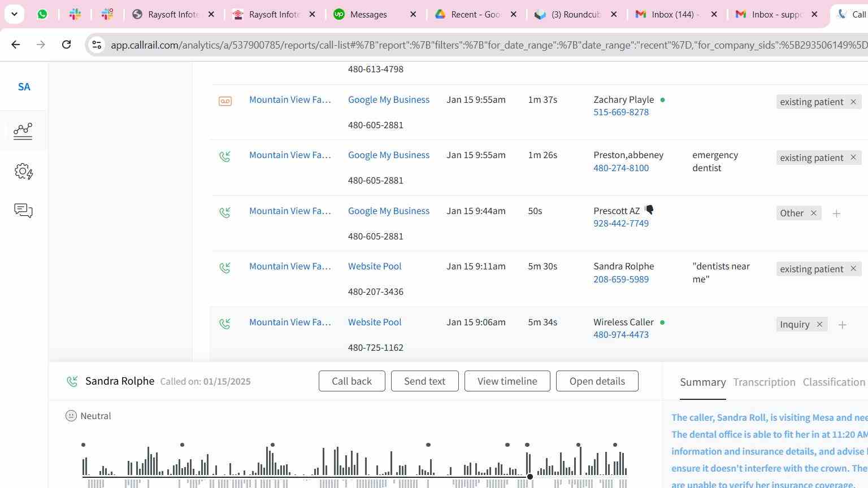Open Google My Business source at 9:44am

pos(389,211)
